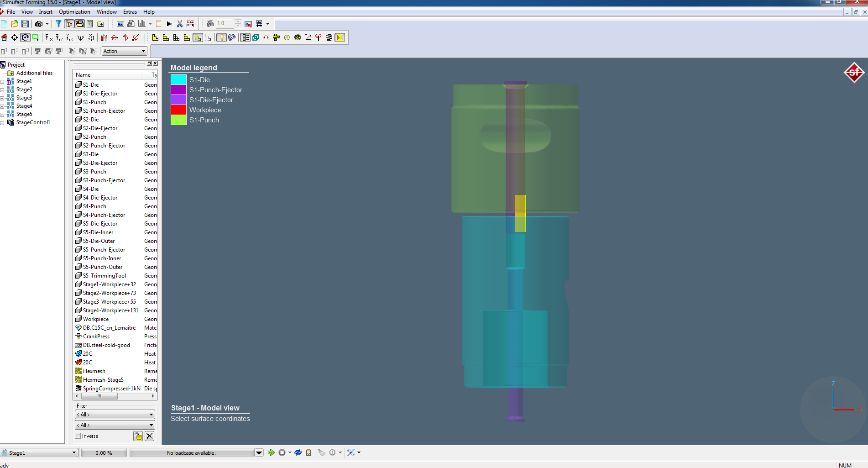The height and width of the screenshot is (468, 868).
Task: Click the cyan S1-Die legend swatch
Action: (178, 80)
